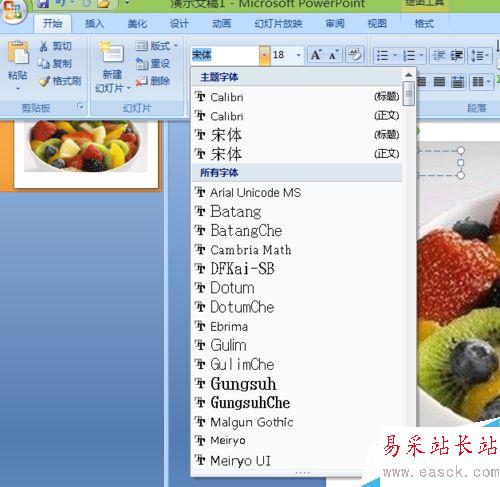500x487 pixels.
Task: Open the 格式 drawing tools tab
Action: click(x=424, y=24)
